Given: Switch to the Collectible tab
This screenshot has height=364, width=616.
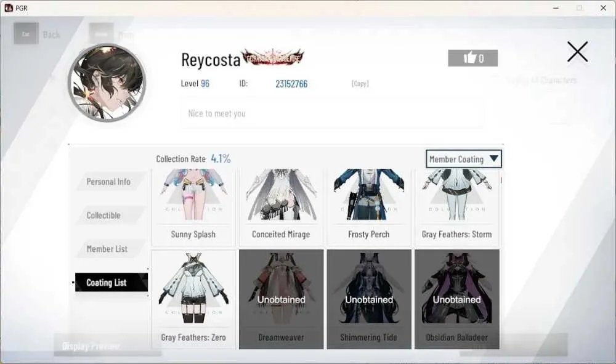Looking at the screenshot, I should pos(111,215).
